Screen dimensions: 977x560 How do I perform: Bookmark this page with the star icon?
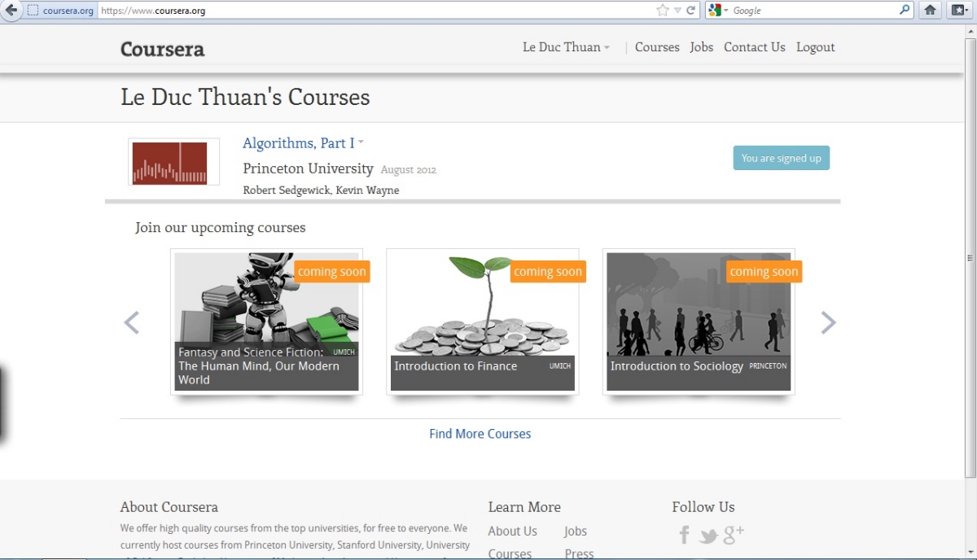pos(663,11)
